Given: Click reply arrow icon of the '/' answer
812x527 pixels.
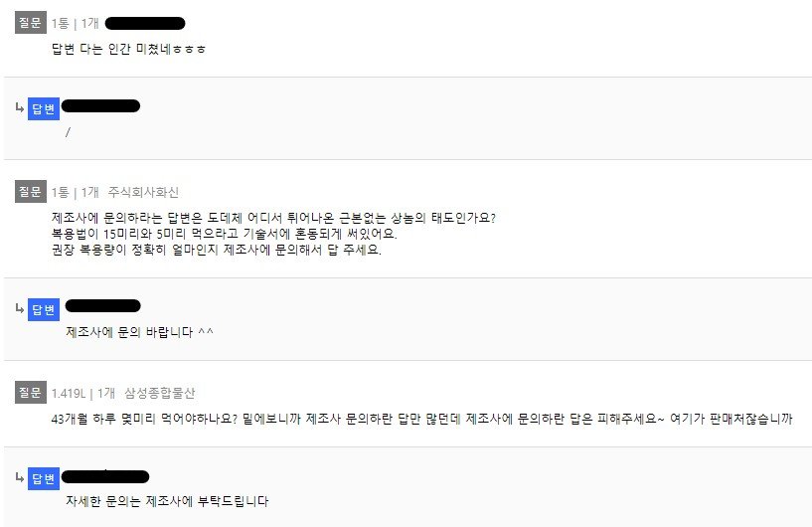Looking at the screenshot, I should pos(20,108).
